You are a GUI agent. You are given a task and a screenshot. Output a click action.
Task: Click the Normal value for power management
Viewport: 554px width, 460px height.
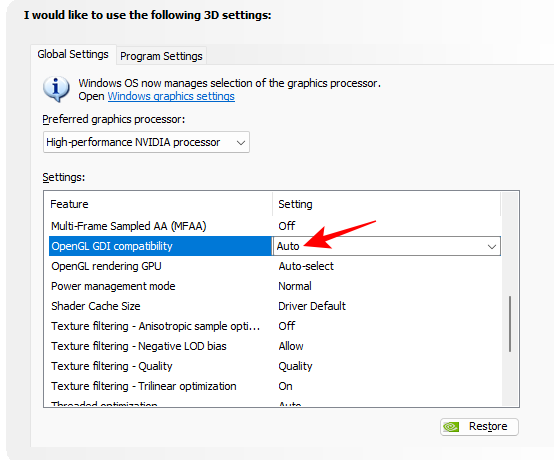(x=295, y=286)
